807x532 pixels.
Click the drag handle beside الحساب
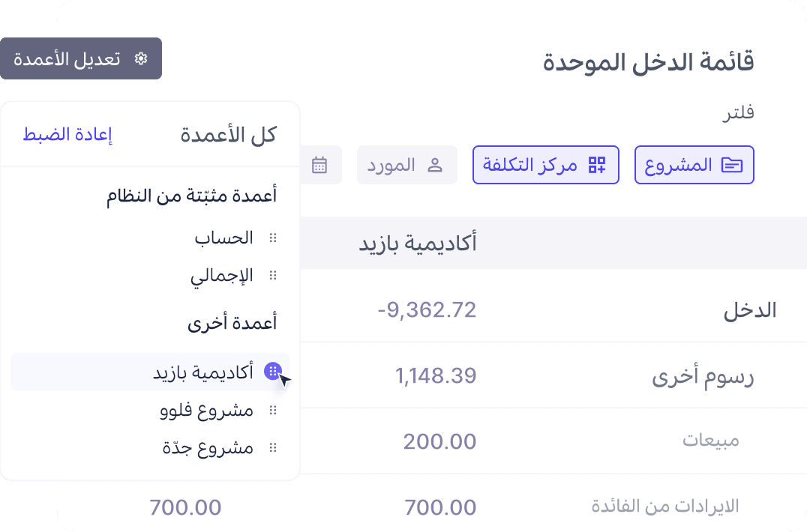(x=272, y=238)
